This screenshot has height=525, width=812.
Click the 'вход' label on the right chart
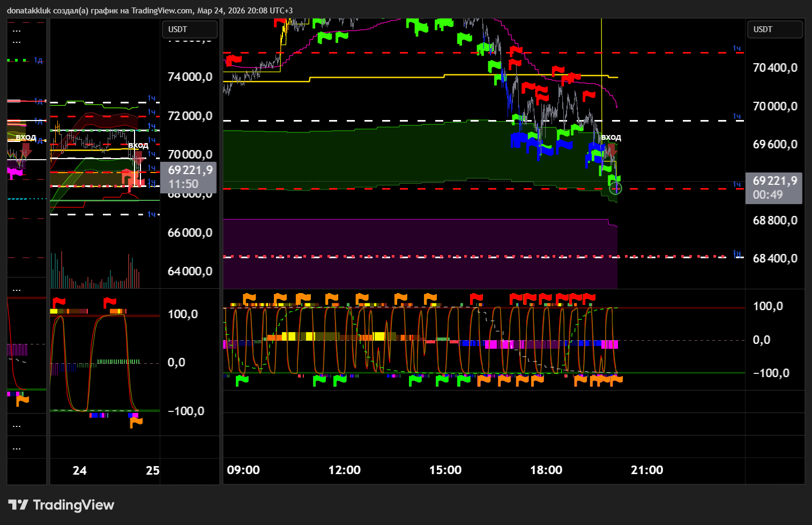(611, 137)
